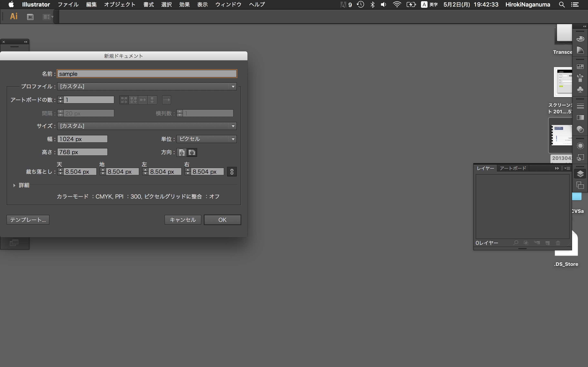Open the サイズ dropdown
This screenshot has width=588, height=367.
tap(233, 126)
